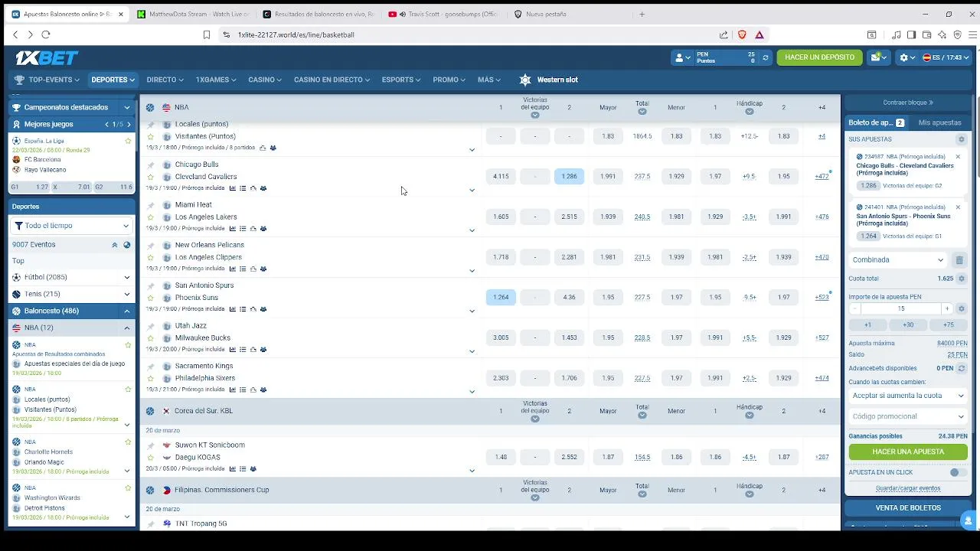Viewport: 980px width, 551px height.
Task: Expand markets for Chicago Bulls match chevron
Action: pyautogui.click(x=472, y=191)
